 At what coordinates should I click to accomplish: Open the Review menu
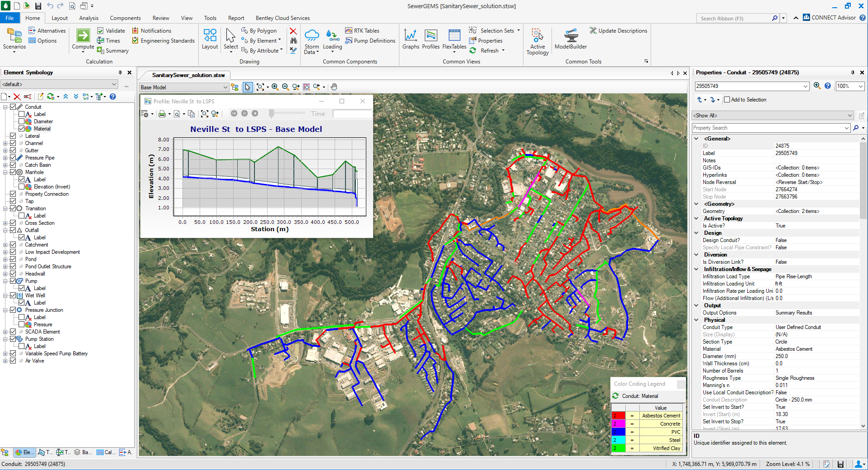[160, 18]
